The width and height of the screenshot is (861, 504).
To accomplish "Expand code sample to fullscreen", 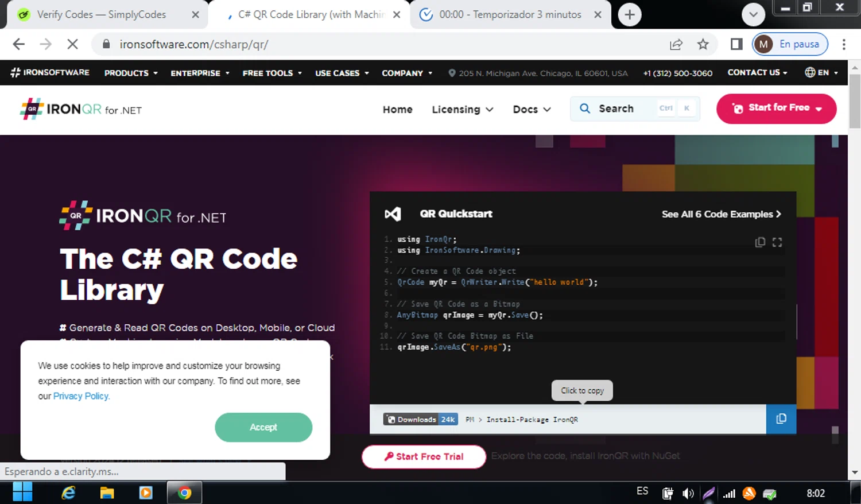I will pos(777,242).
